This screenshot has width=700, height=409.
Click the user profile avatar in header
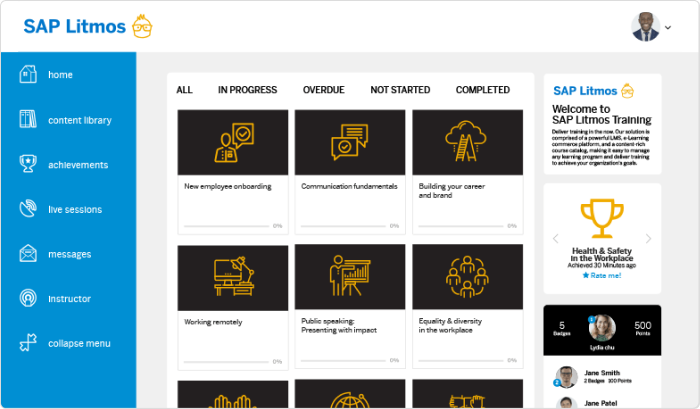646,27
